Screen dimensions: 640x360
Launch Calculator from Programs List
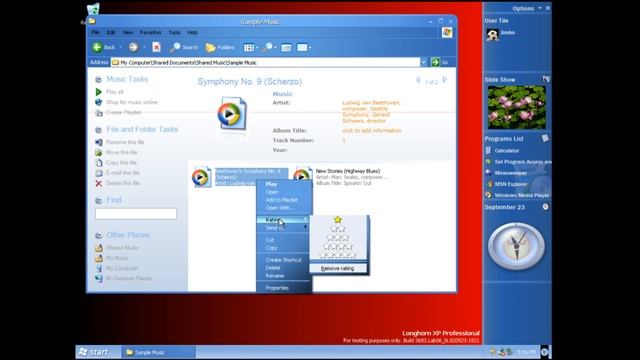tap(507, 151)
